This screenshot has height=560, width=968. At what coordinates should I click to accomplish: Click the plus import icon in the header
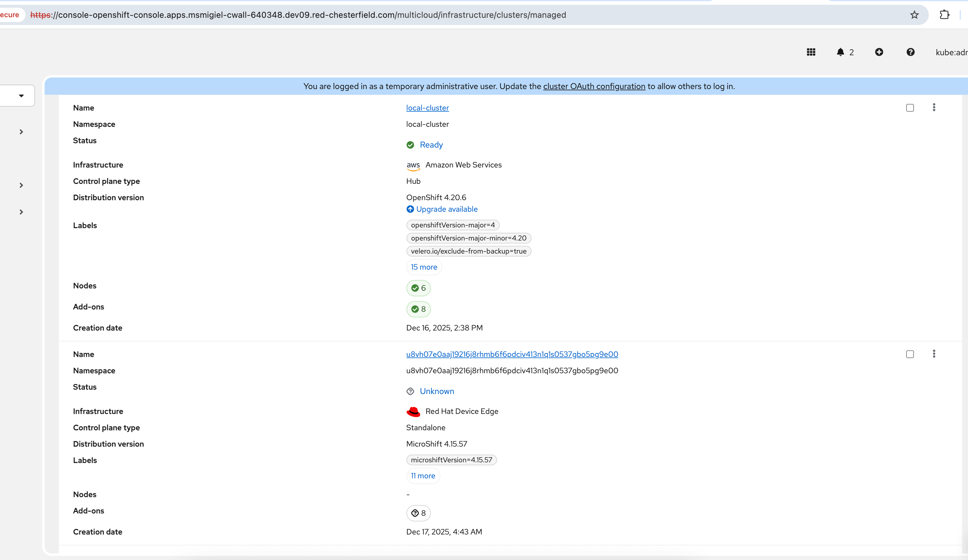pos(879,52)
